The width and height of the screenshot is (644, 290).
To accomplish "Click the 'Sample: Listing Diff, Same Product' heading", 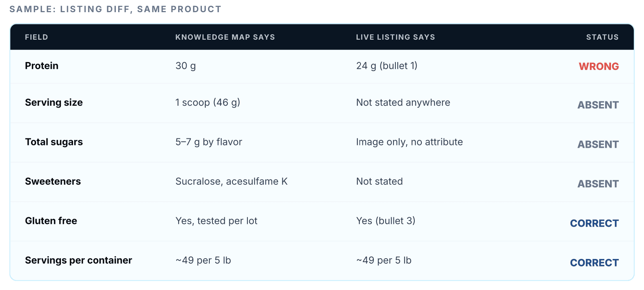I will (115, 9).
